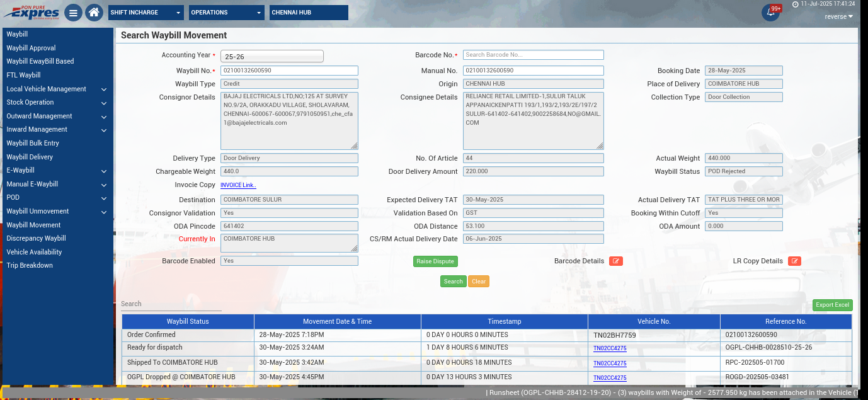Open Waybill Movement in sidebar
This screenshot has height=400, width=868.
click(33, 225)
